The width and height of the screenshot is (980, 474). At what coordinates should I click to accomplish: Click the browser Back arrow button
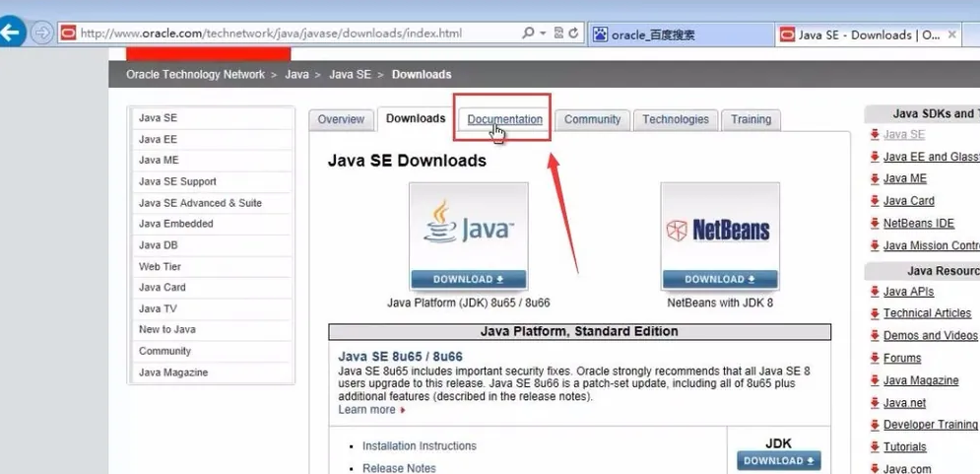pos(11,34)
